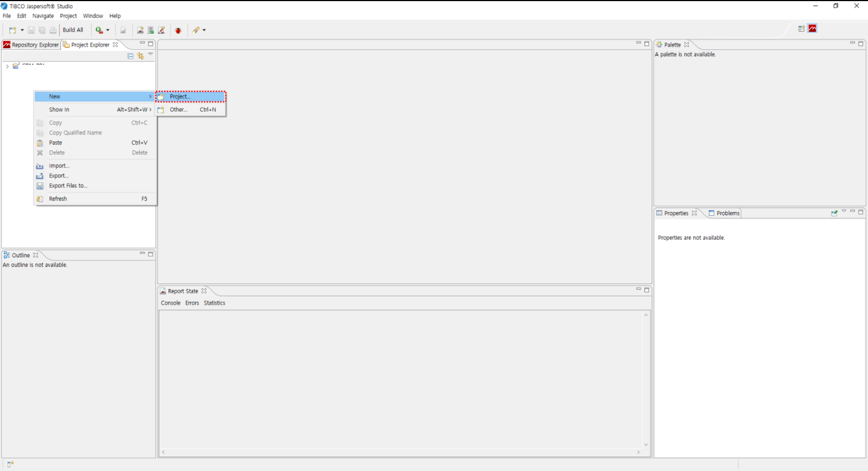Click the report wizard pencil icon
This screenshot has width=868, height=471.
(x=161, y=30)
